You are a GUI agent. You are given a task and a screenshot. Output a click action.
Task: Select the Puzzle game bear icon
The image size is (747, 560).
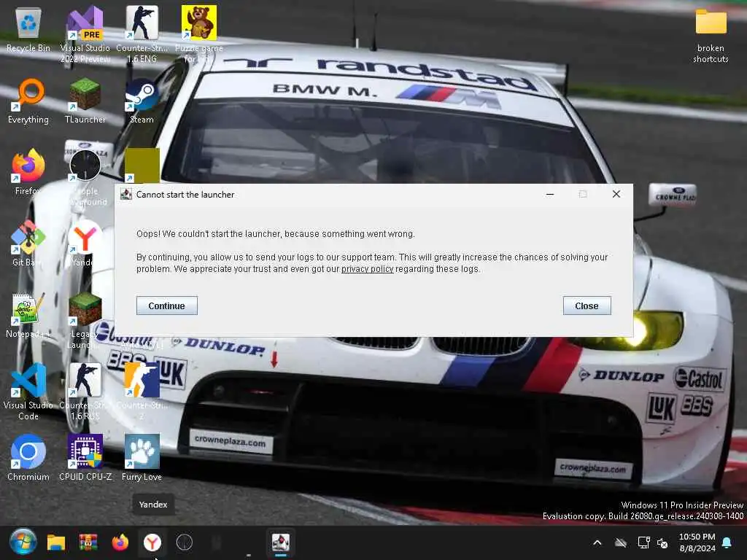coord(198,34)
